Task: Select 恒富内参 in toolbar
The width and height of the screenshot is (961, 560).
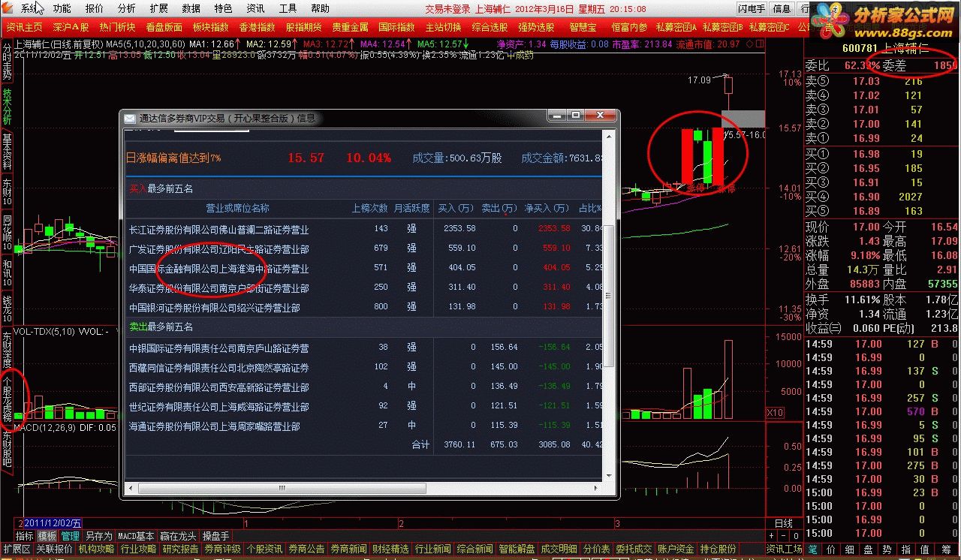Action: point(629,27)
